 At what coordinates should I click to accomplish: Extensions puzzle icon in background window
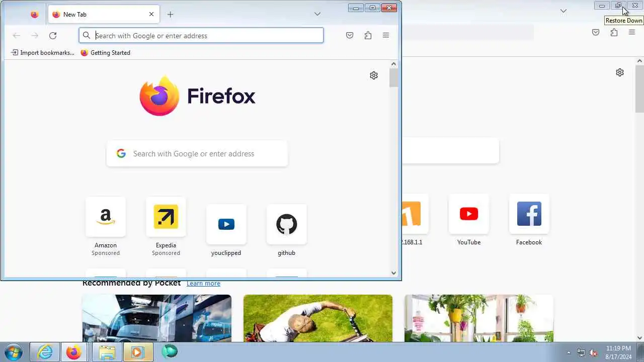point(614,32)
